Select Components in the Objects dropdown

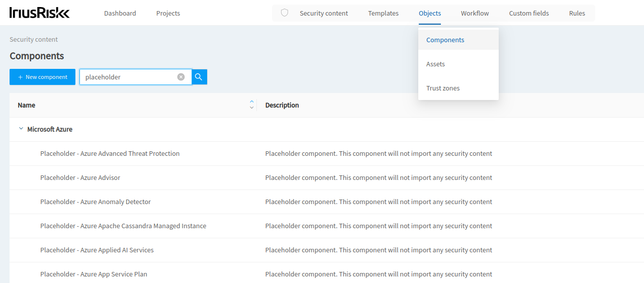[458, 40]
